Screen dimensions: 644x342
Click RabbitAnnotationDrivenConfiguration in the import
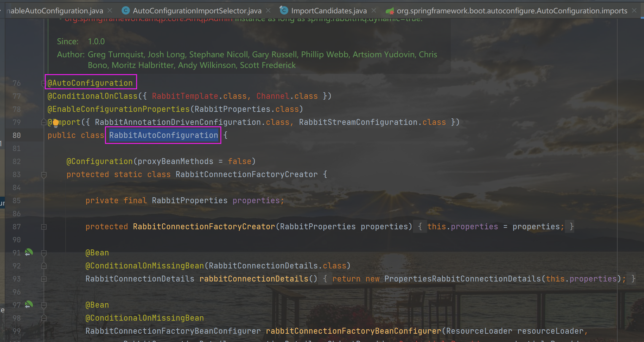click(x=178, y=122)
